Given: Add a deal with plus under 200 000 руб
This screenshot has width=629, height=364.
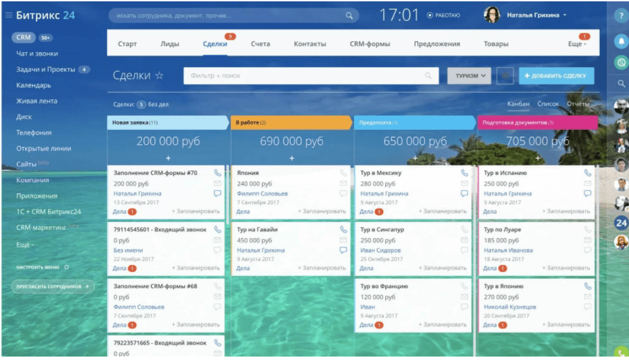Looking at the screenshot, I should click(x=168, y=158).
